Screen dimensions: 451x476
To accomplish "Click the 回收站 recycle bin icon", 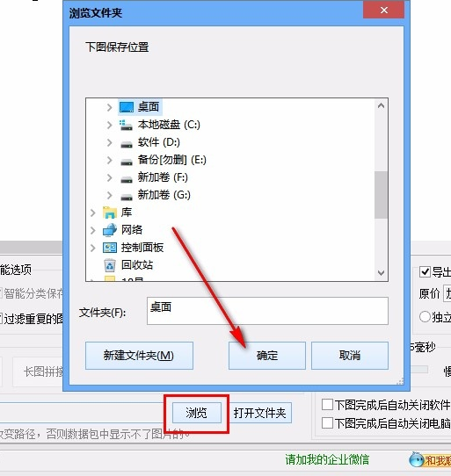I will pyautogui.click(x=110, y=265).
